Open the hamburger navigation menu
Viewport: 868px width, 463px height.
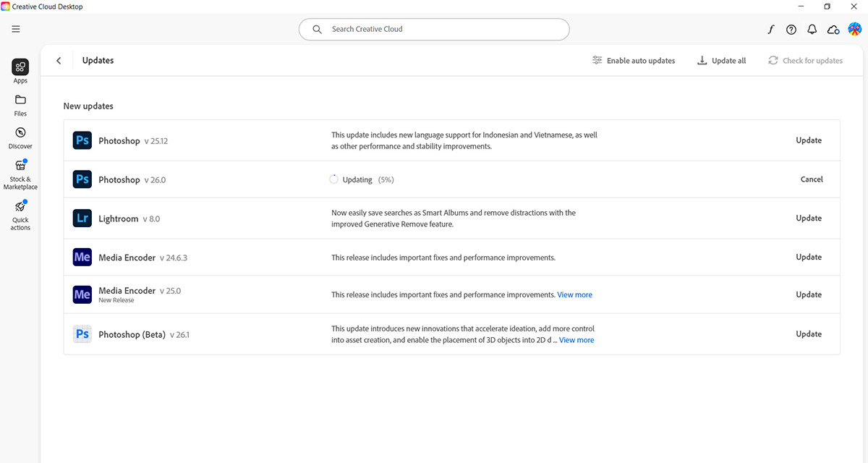(x=16, y=29)
